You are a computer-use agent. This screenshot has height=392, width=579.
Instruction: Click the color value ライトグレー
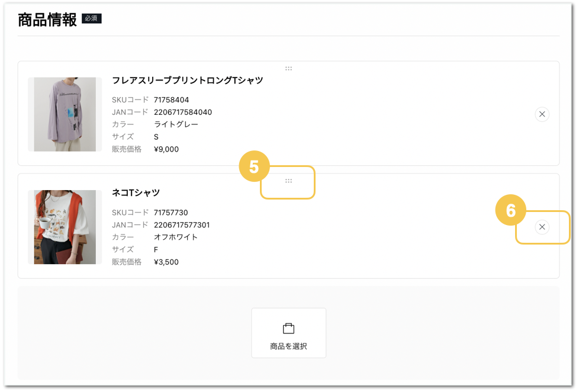(x=176, y=124)
